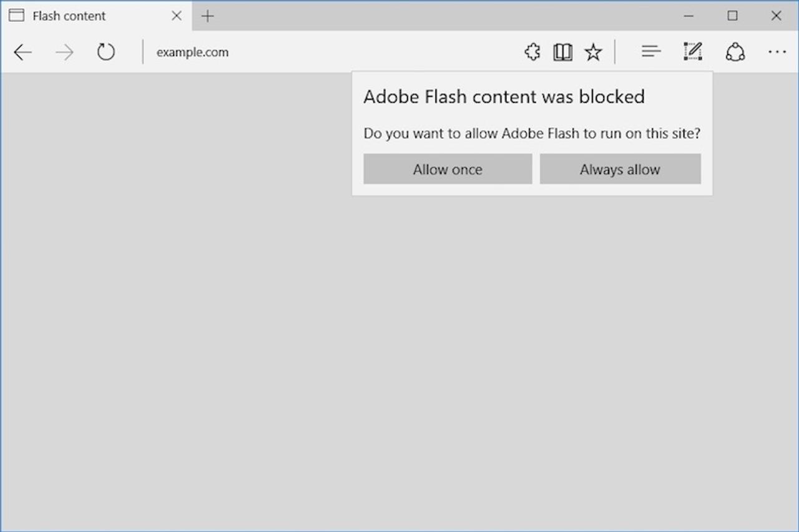Share this page
The height and width of the screenshot is (532, 799).
coord(735,52)
